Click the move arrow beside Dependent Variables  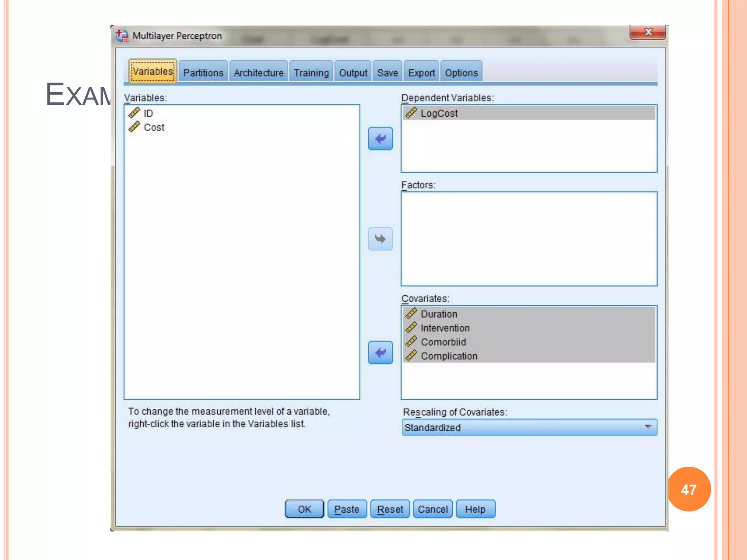click(380, 139)
